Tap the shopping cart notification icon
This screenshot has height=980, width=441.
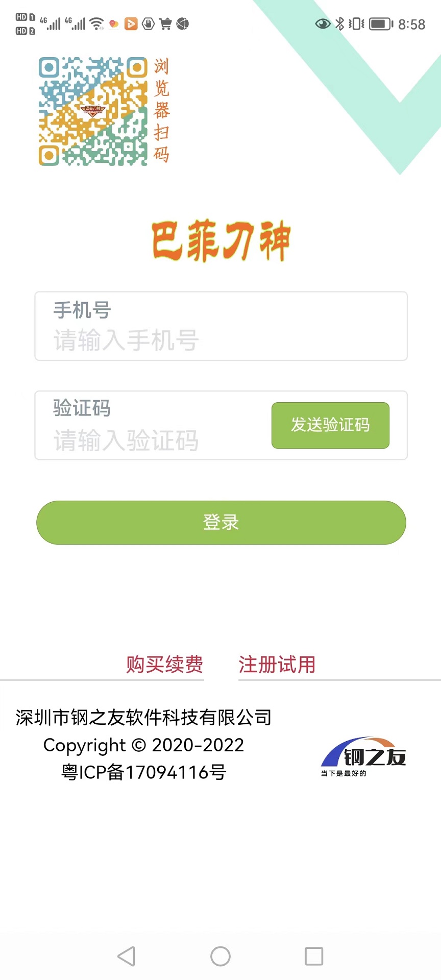[165, 23]
